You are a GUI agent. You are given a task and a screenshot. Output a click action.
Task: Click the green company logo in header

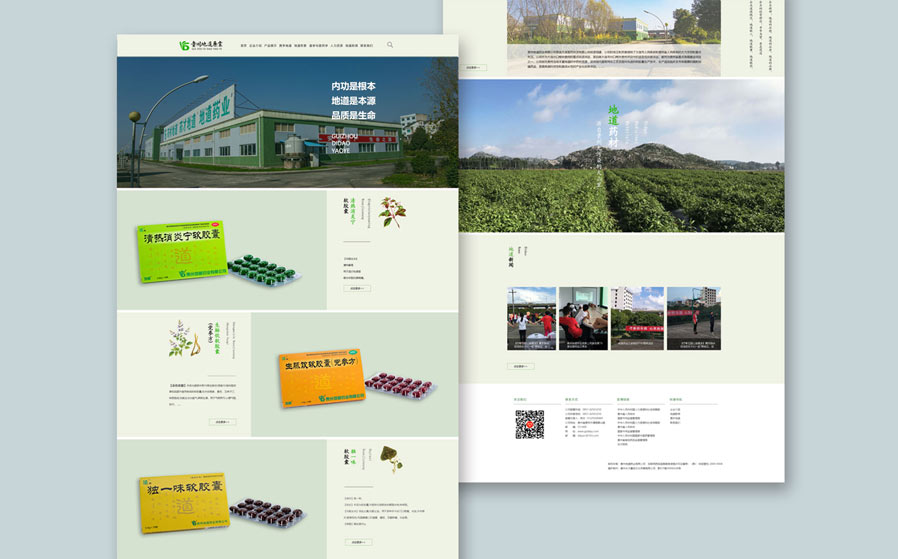coord(201,45)
